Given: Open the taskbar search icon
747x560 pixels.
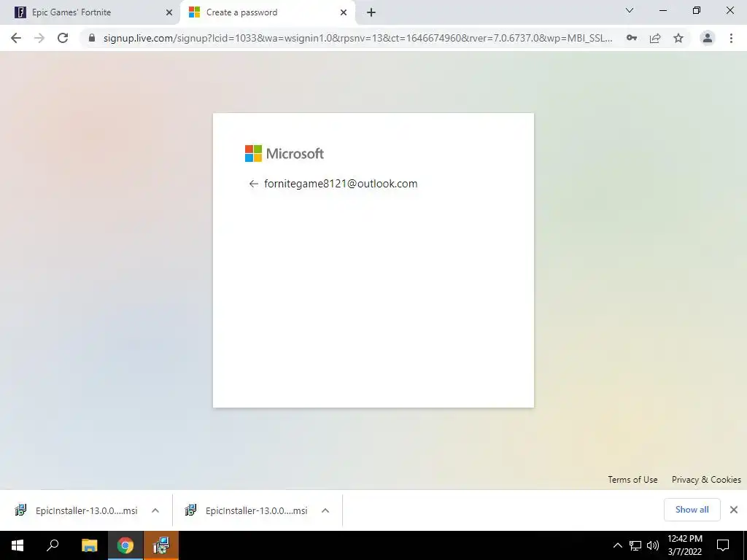Looking at the screenshot, I should click(53, 545).
